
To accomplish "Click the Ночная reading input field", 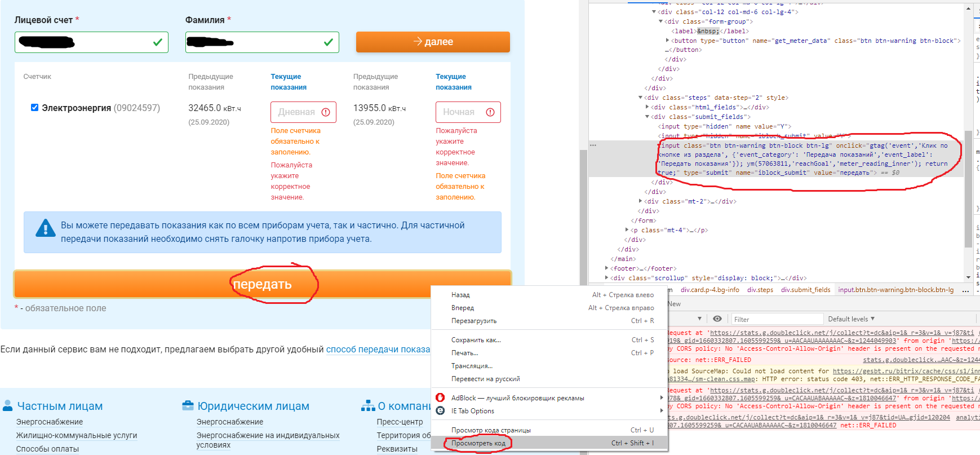I will [x=468, y=112].
